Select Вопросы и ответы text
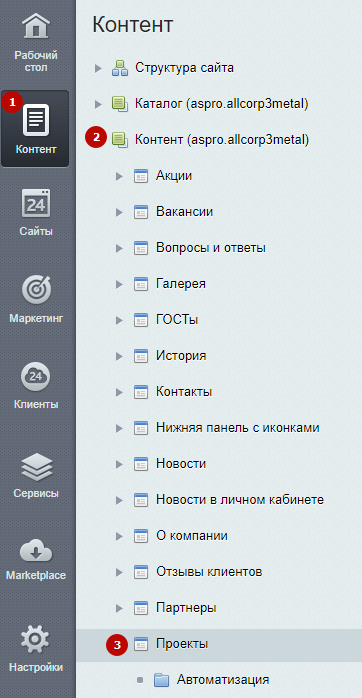 pyautogui.click(x=211, y=248)
